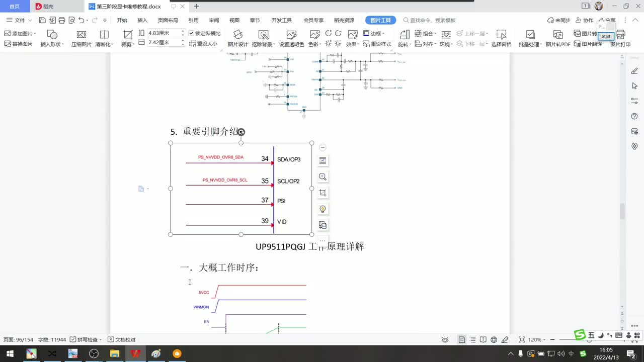
Task: Expand the File (文件) menu arrow
Action: (x=30, y=20)
